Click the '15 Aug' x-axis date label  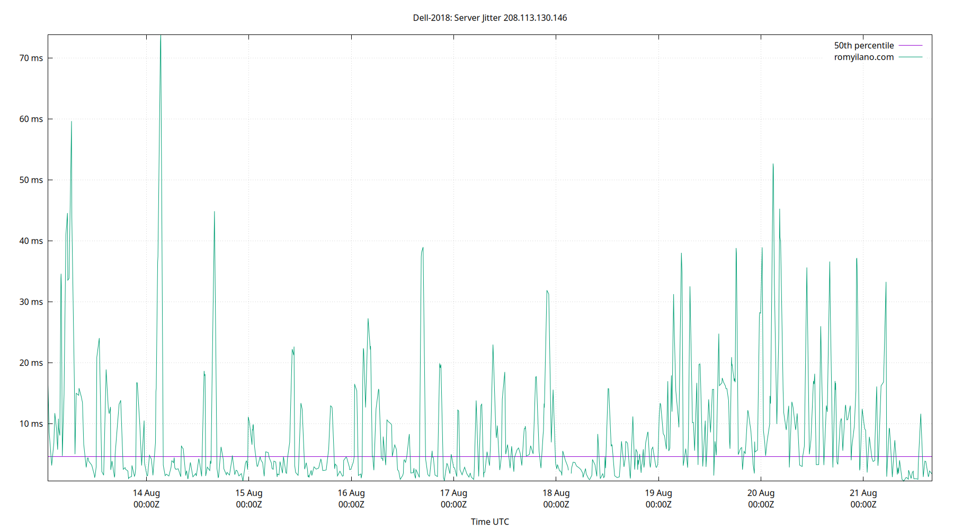(248, 493)
